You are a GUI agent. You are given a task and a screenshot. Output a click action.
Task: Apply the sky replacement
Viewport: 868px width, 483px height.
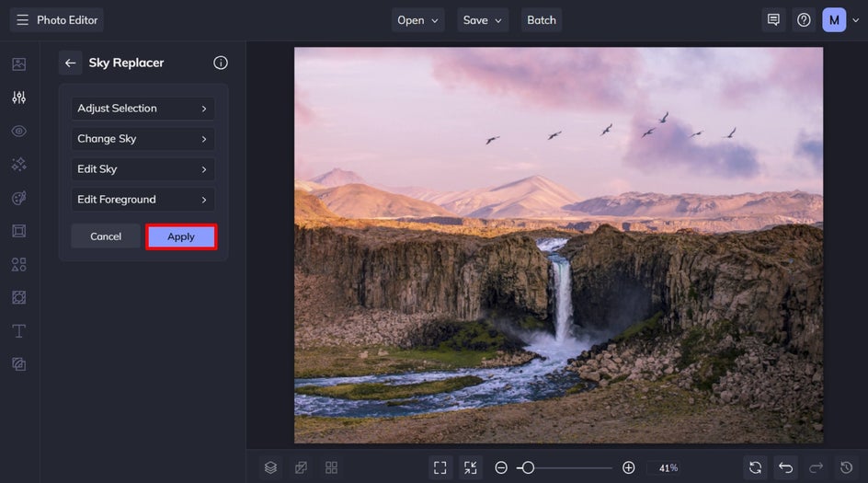coord(181,236)
